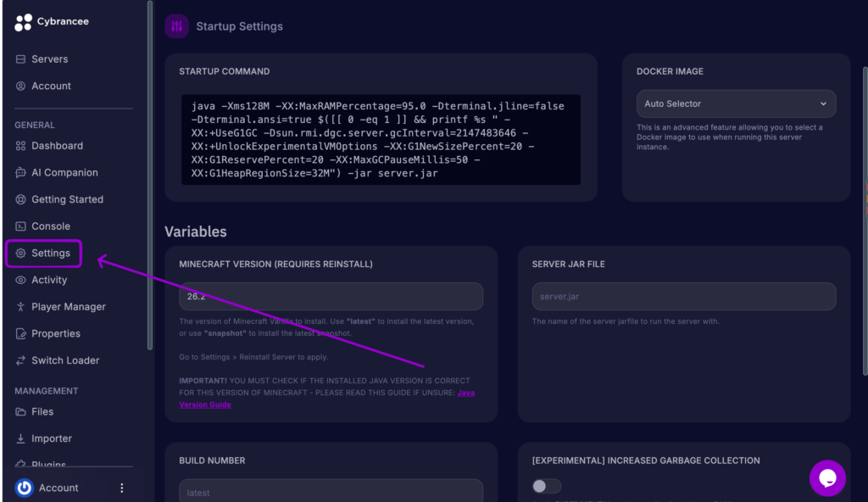Click the Startup Settings heading text

pos(240,26)
